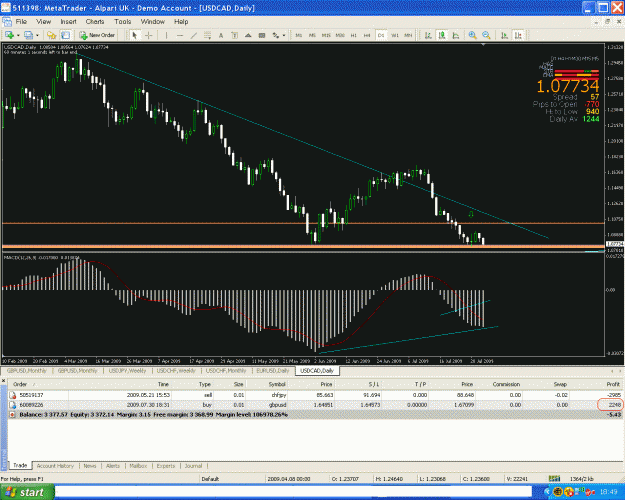Switch chart to M1 timeframe
Image resolution: width=625 pixels, height=500 pixels.
(299, 35)
